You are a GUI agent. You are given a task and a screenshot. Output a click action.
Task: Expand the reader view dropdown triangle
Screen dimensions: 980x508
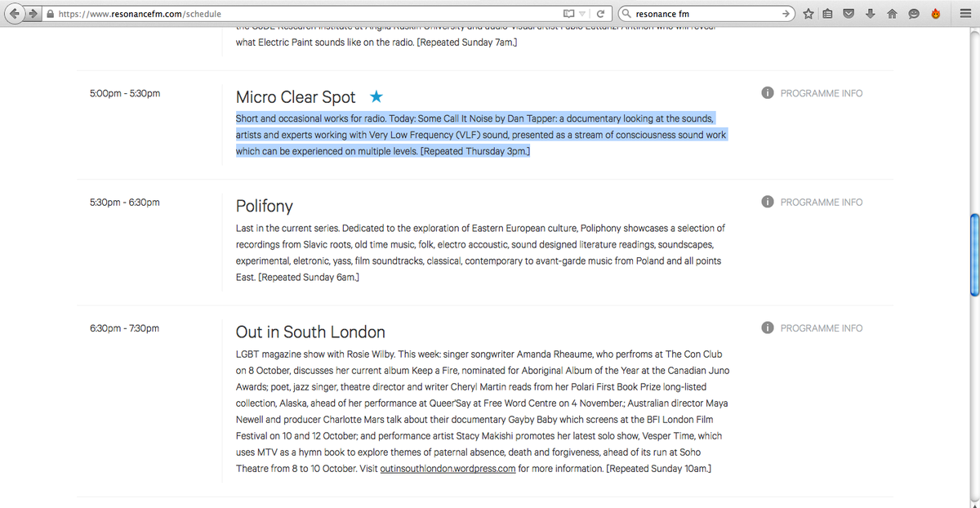pyautogui.click(x=582, y=15)
